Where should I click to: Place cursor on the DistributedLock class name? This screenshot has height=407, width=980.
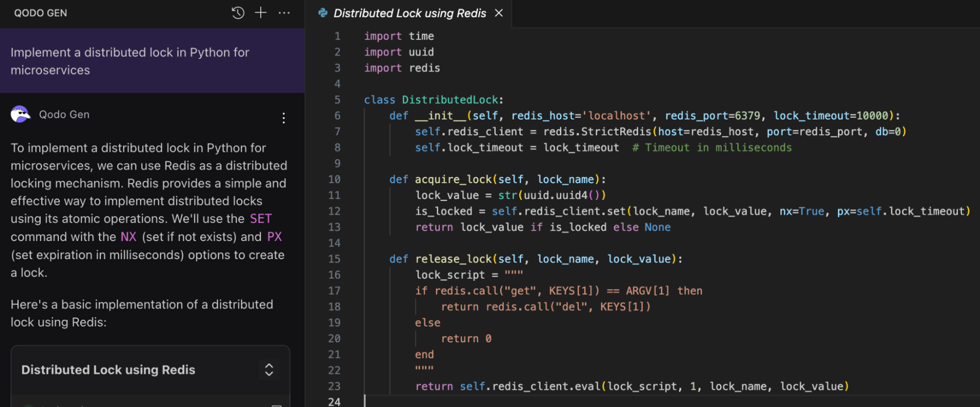(x=450, y=100)
